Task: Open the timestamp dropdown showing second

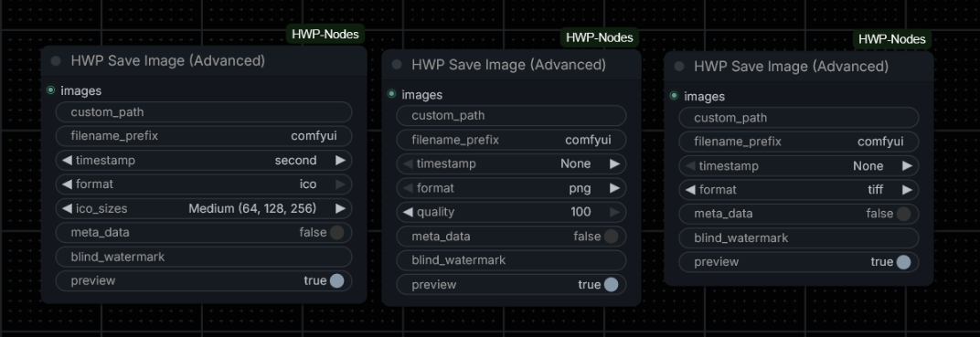Action: [204, 161]
